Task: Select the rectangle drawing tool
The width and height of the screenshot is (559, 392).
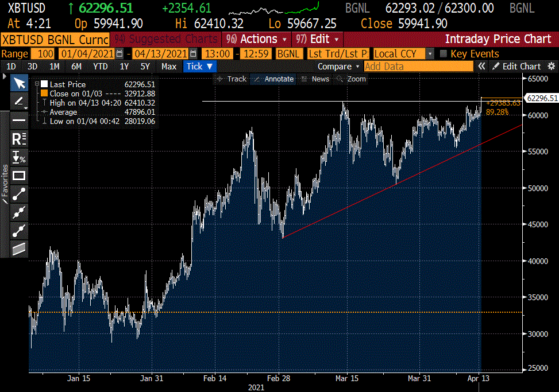Action: coord(19,176)
